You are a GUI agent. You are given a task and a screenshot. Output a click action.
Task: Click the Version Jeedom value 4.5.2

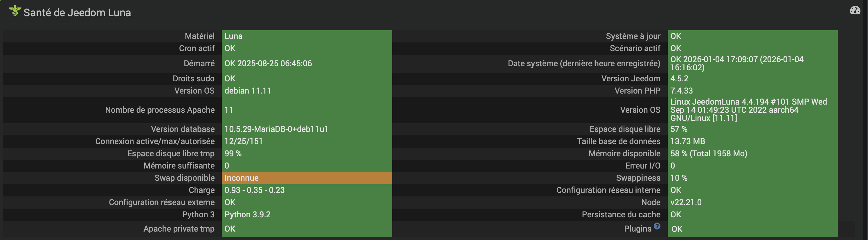[679, 78]
